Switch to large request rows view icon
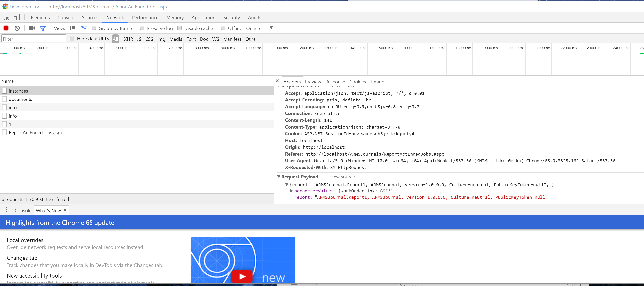The width and height of the screenshot is (644, 286). pyautogui.click(x=72, y=28)
